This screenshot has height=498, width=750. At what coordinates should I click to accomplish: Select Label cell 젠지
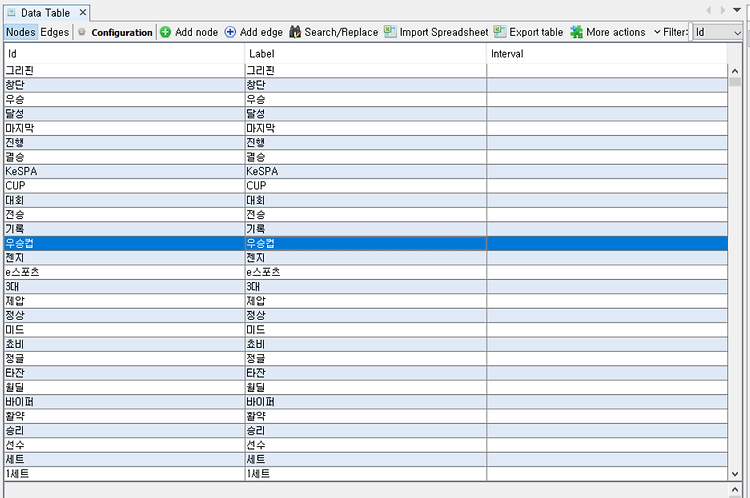click(365, 258)
